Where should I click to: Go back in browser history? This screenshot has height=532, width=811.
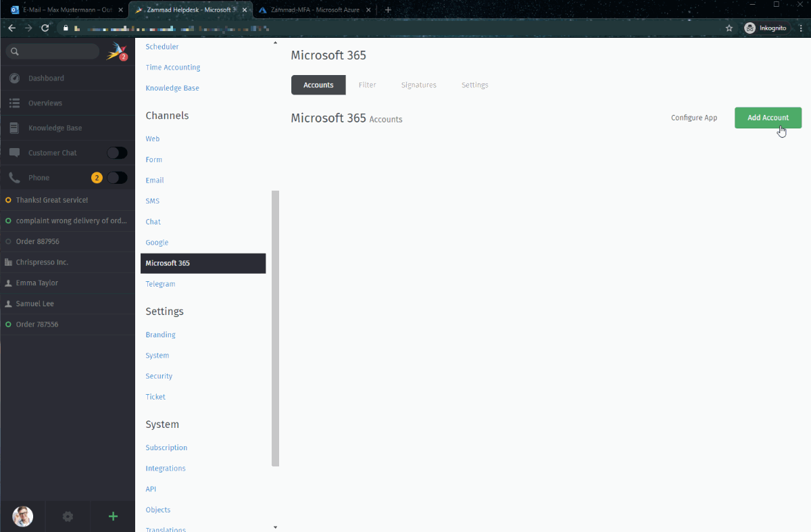[11, 28]
